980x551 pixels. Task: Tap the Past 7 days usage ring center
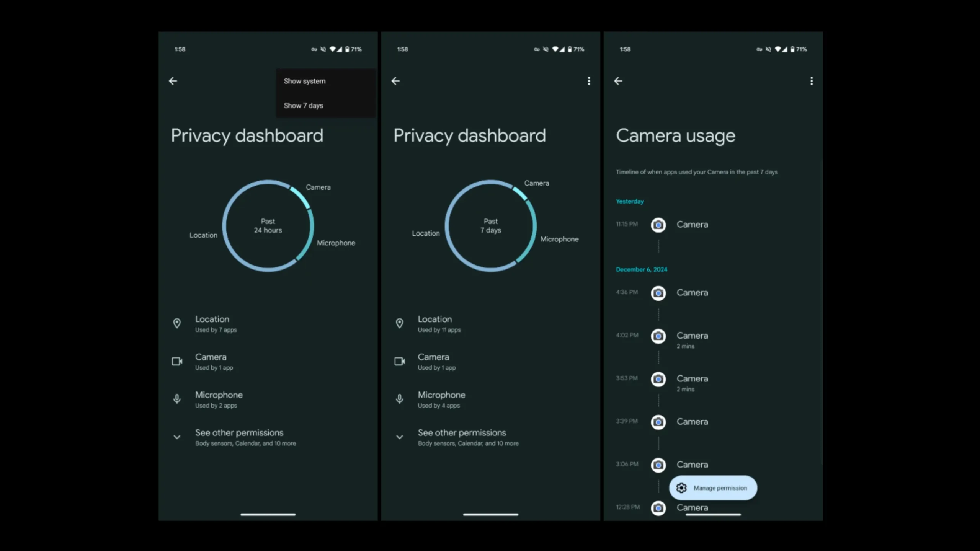pyautogui.click(x=490, y=226)
